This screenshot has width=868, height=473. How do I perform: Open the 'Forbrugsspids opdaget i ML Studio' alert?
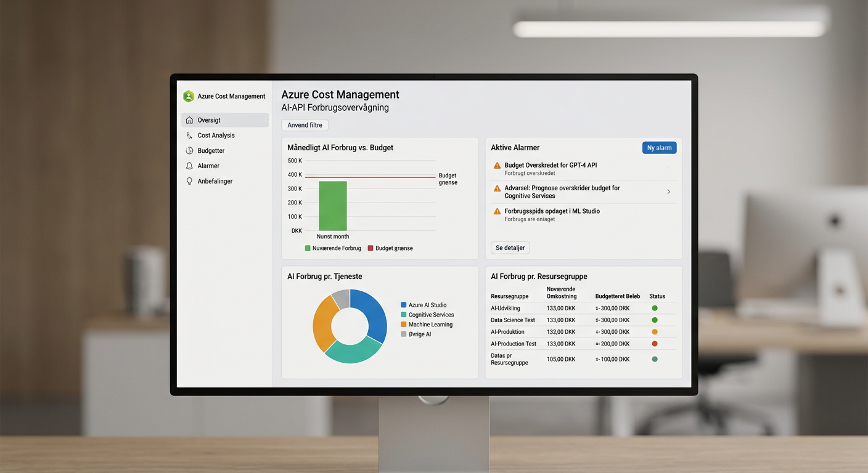(584, 215)
